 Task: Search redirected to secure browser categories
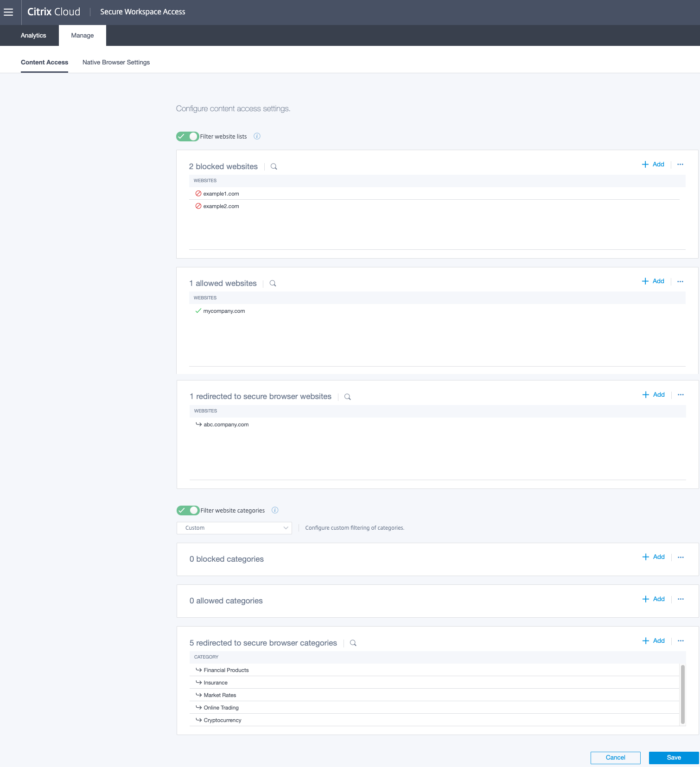[353, 643]
